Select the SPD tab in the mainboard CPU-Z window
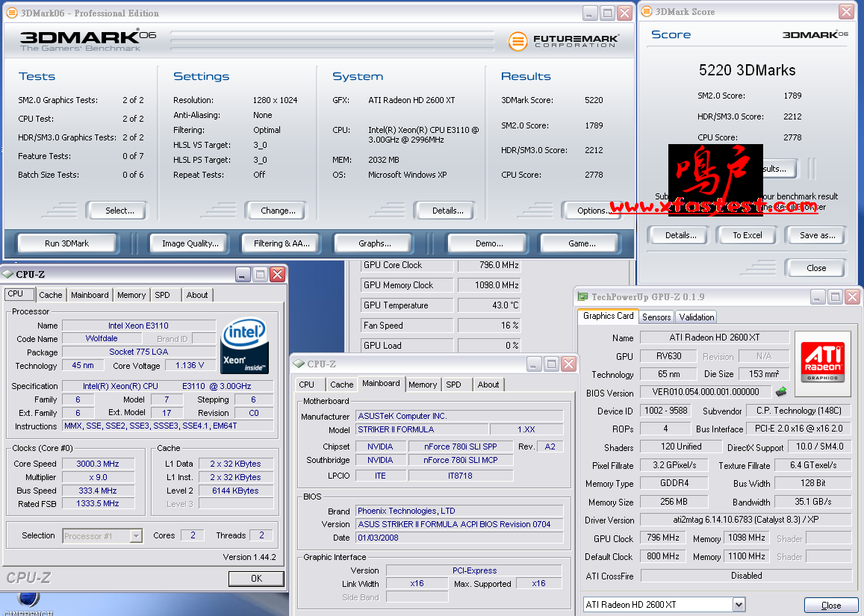Image resolution: width=864 pixels, height=616 pixels. (453, 385)
